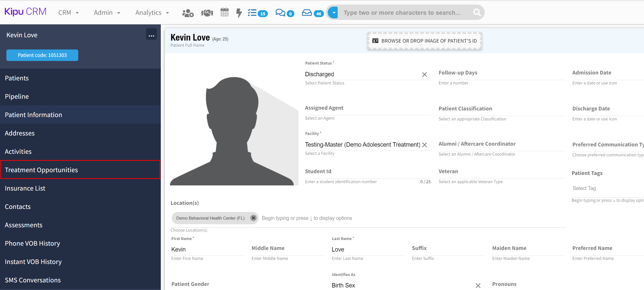This screenshot has height=290, width=644.
Task: Click the lightning bolt quick actions icon
Action: pos(239,13)
